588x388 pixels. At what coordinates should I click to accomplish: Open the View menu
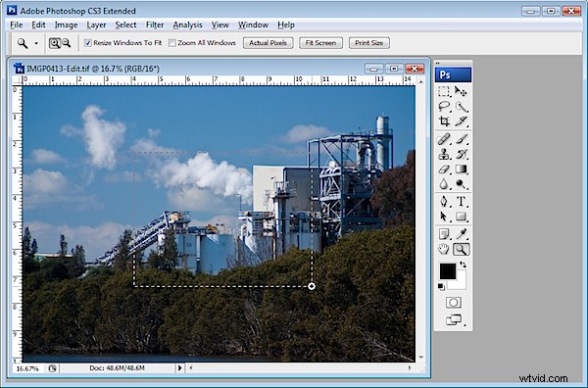(x=220, y=25)
